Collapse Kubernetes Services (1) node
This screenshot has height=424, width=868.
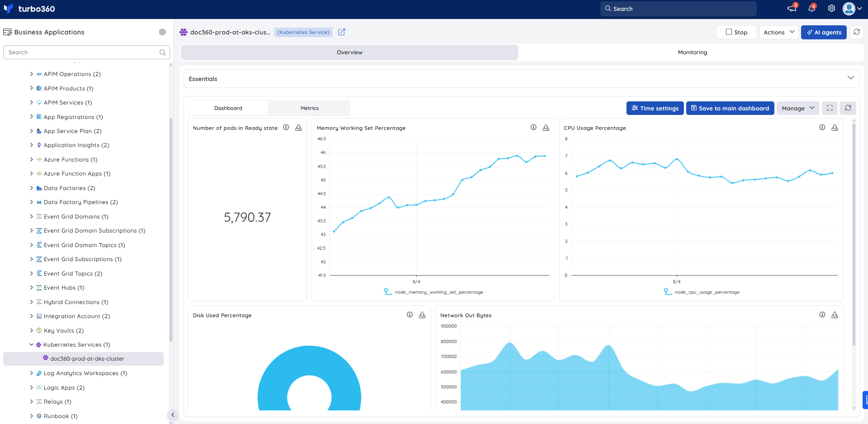pos(32,344)
